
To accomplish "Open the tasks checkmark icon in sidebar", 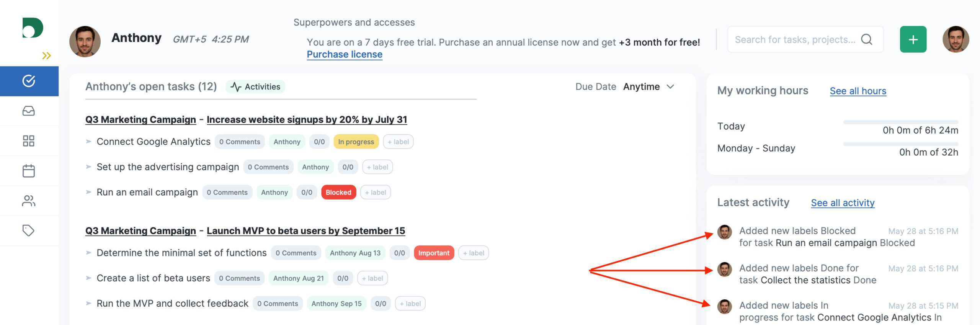I will pyautogui.click(x=29, y=81).
